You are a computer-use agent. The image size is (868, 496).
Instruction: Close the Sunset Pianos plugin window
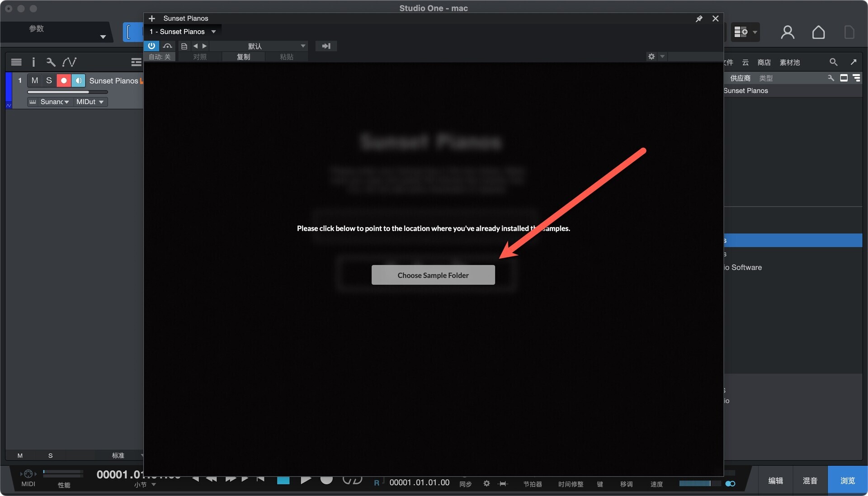(715, 19)
